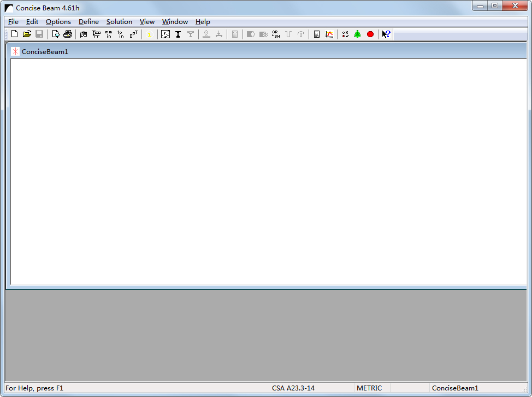Open the File menu
Viewport: 532px width, 397px height.
[x=13, y=22]
